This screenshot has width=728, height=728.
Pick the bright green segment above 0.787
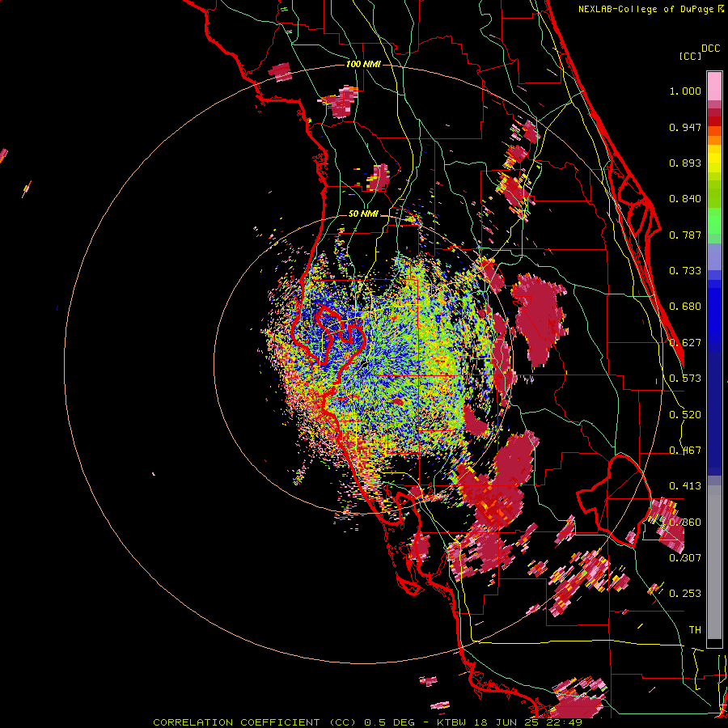(x=714, y=221)
